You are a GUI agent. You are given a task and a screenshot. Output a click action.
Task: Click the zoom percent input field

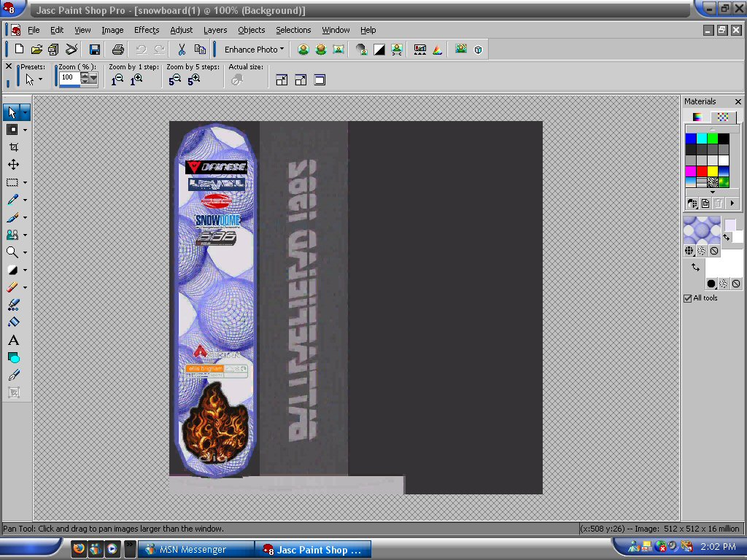[x=69, y=77]
